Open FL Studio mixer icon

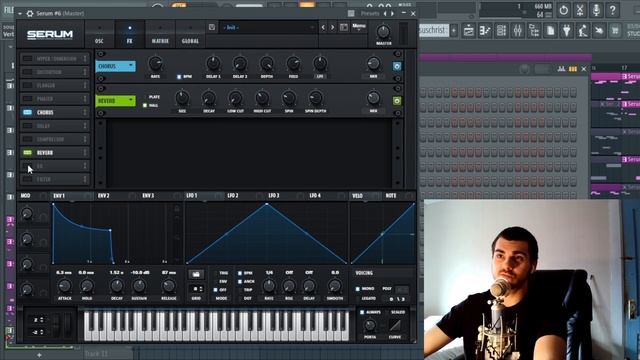pos(518,31)
